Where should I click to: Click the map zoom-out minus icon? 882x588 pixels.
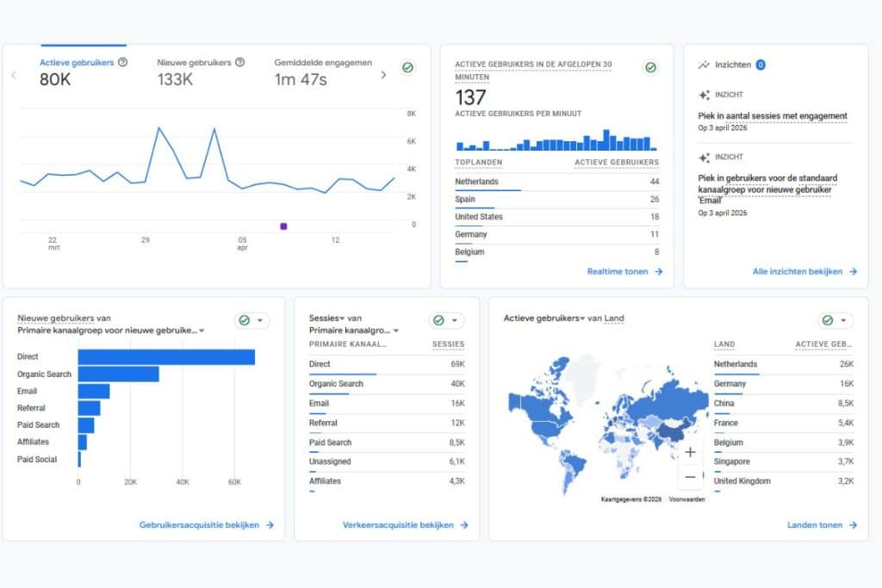[x=690, y=475]
